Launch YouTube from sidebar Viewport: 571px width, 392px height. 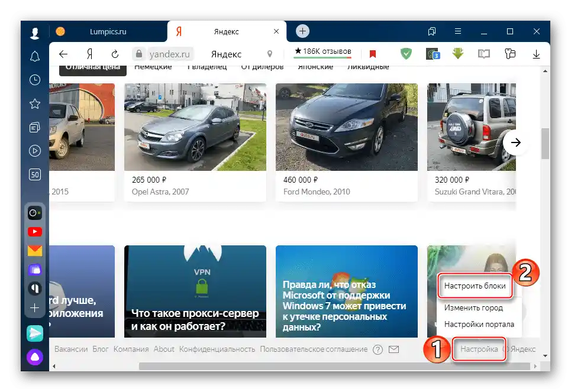tap(35, 232)
